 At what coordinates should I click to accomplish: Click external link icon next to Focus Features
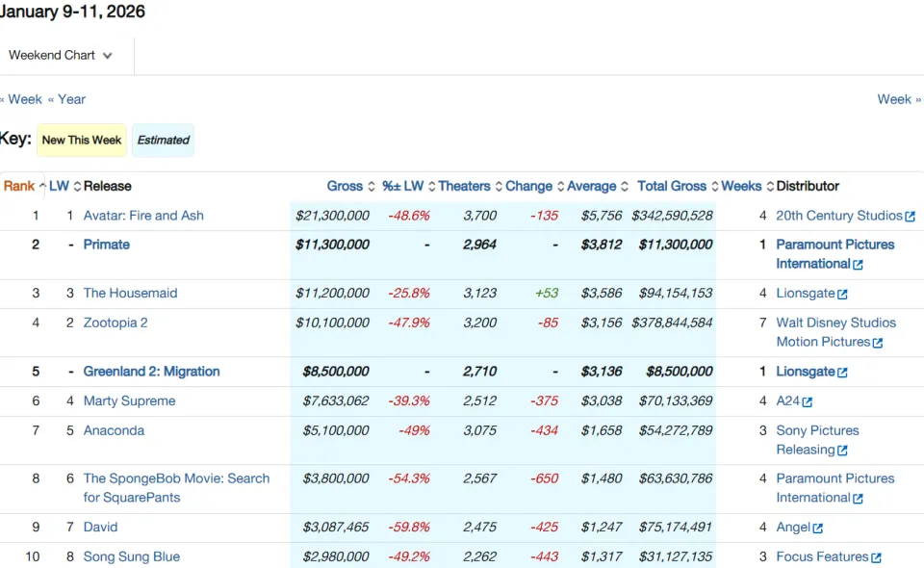876,558
